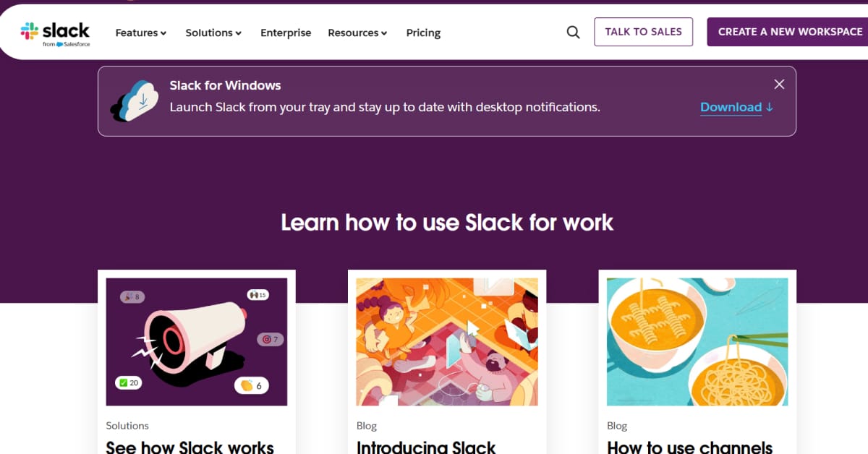Click the download arrow next to Download link
Screen dimensions: 868x454
[x=769, y=107]
